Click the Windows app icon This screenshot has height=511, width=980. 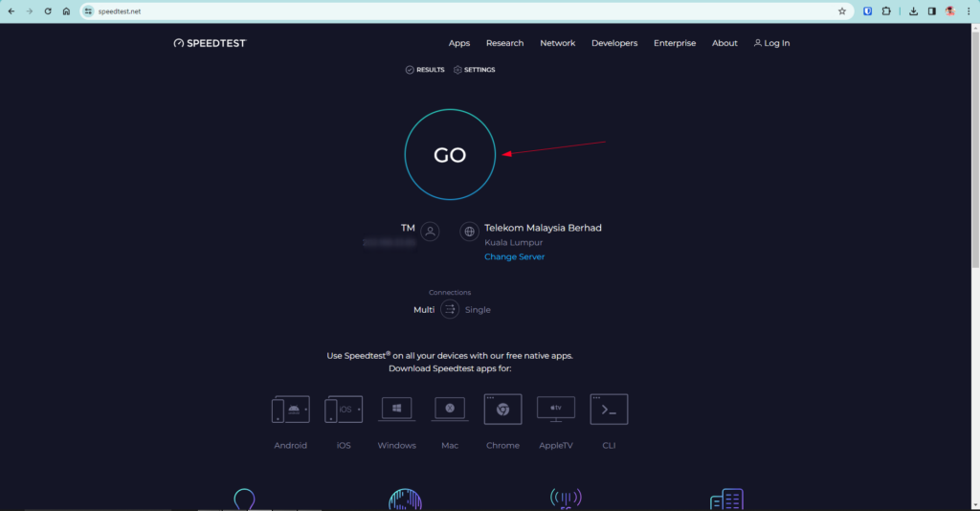point(396,410)
